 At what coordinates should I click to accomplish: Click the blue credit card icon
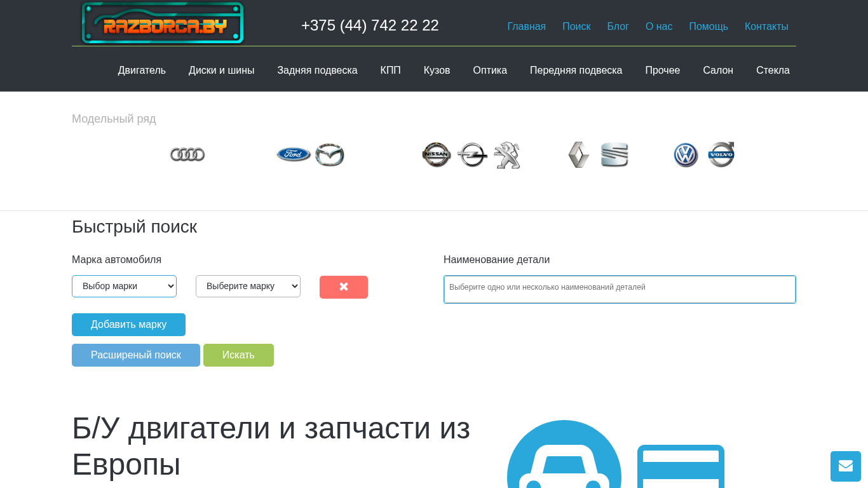pos(681,466)
